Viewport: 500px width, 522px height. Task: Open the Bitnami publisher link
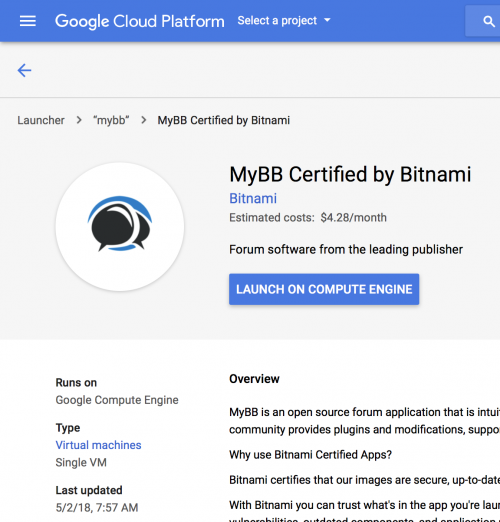[253, 198]
